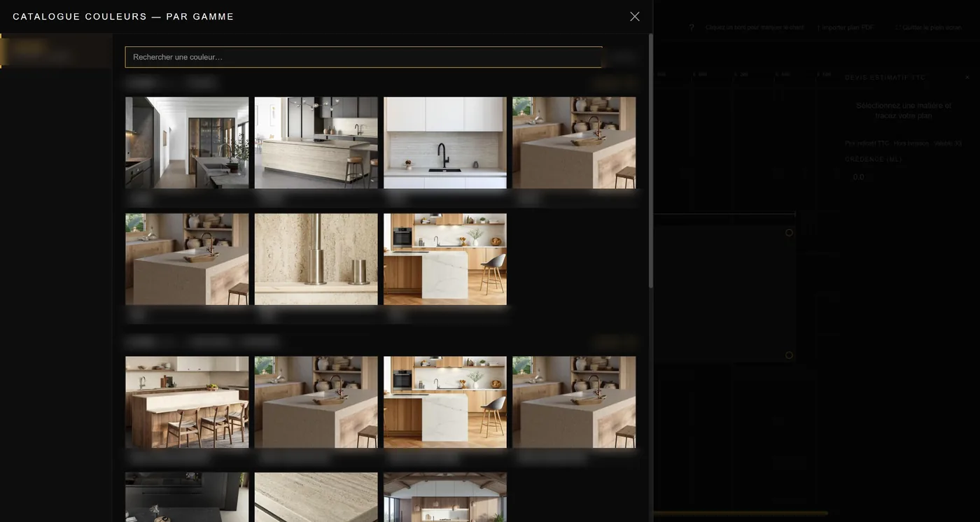
Task: Click the 'Cliquez un bord pour marquer le chant' hint
Action: point(755,27)
